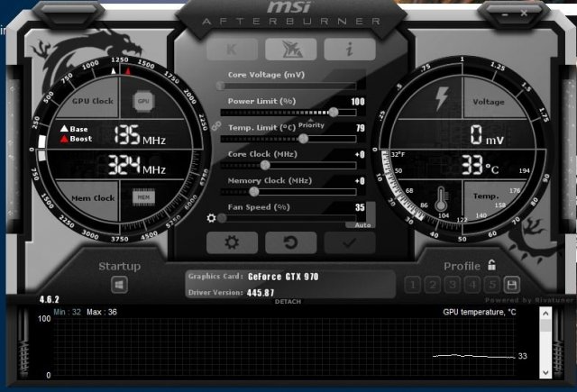Toggle the Profile lock icon
The image size is (577, 392).
[491, 265]
